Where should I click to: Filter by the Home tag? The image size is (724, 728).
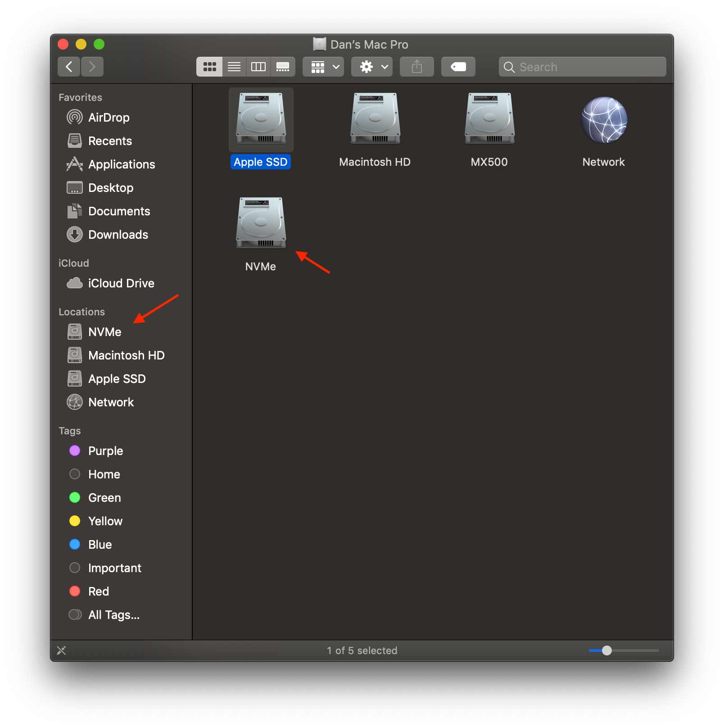(x=122, y=474)
